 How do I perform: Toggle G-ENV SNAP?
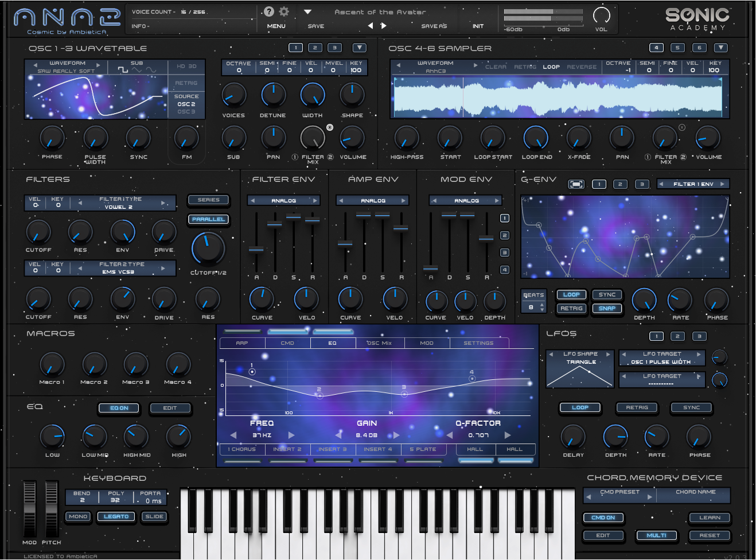click(x=607, y=308)
